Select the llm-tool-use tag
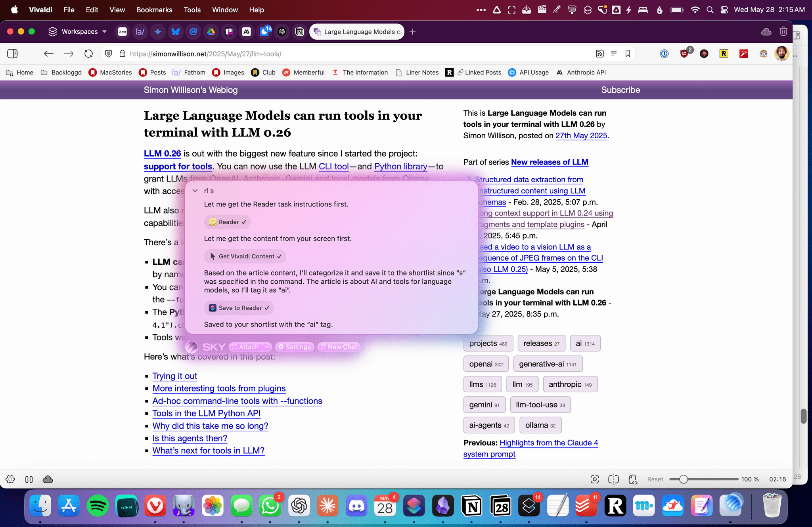 540,405
